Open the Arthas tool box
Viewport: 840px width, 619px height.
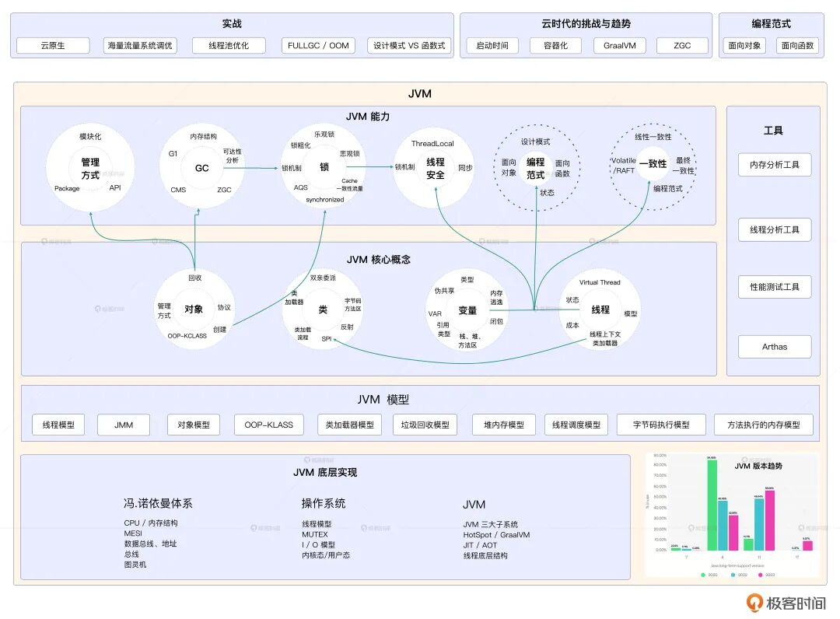point(775,347)
